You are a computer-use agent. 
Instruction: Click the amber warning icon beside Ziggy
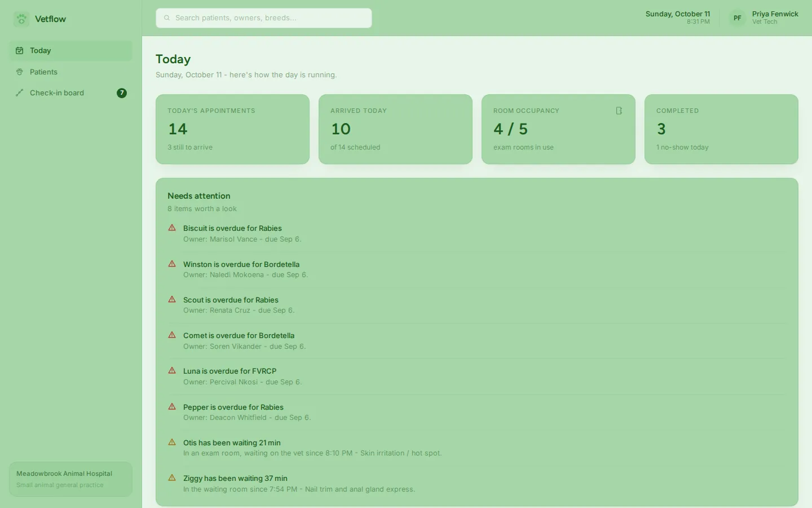172,478
